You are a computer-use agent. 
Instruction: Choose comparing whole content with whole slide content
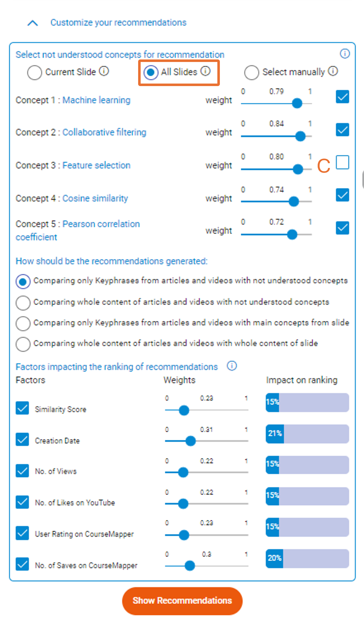tap(23, 344)
